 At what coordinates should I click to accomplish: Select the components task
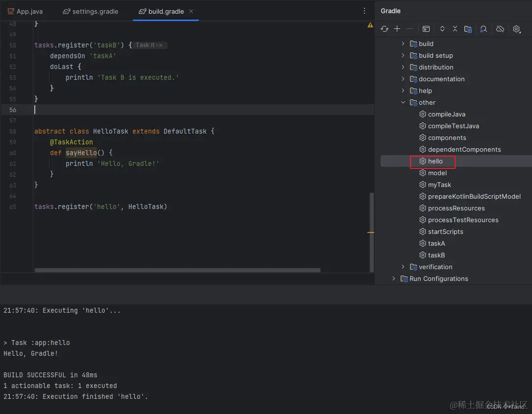pyautogui.click(x=447, y=138)
